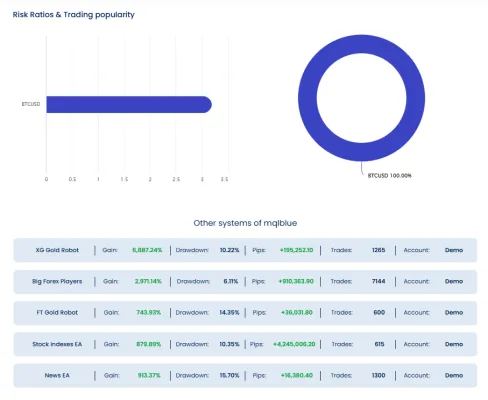Select Big Forex Players pips +910,363.90
Screen dimensions: 488x400
tap(296, 281)
